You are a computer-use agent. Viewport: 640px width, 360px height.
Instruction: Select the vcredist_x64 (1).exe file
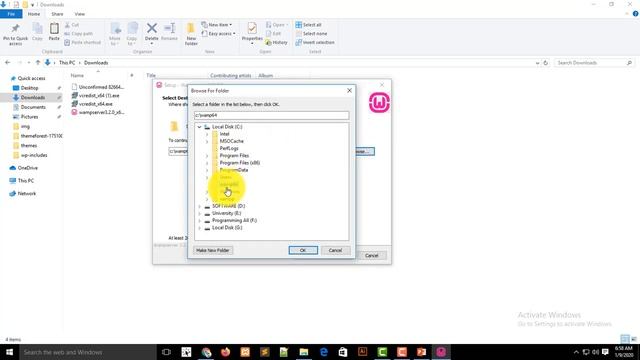pos(99,96)
